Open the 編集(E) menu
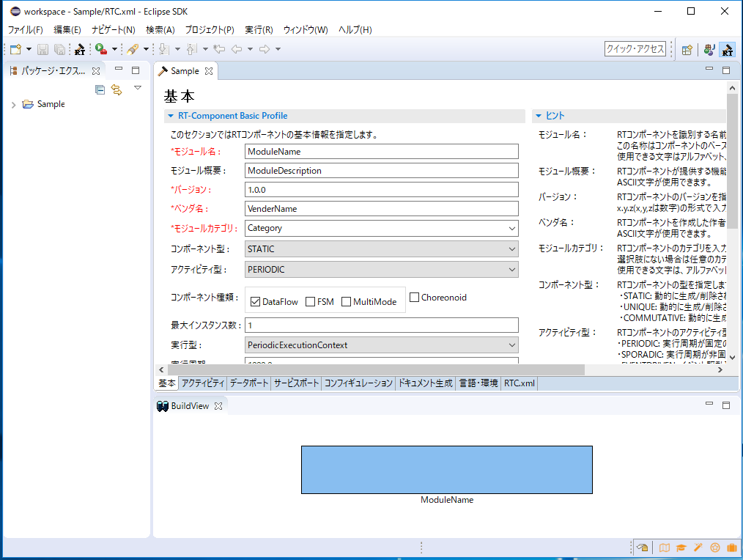 point(67,29)
